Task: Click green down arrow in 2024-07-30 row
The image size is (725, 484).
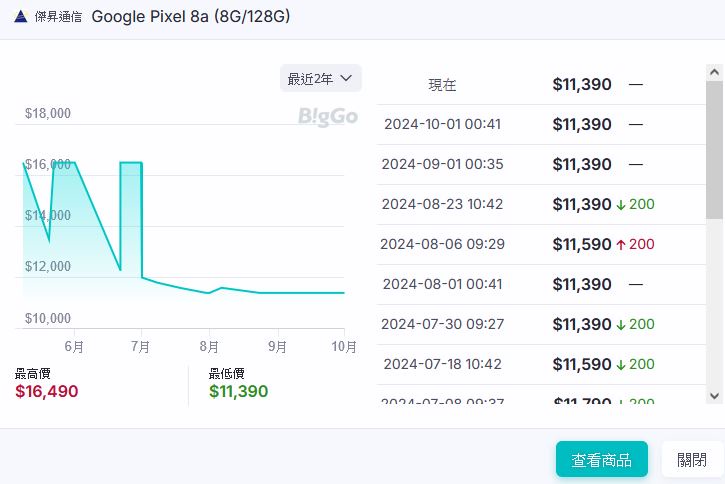Action: (x=621, y=325)
